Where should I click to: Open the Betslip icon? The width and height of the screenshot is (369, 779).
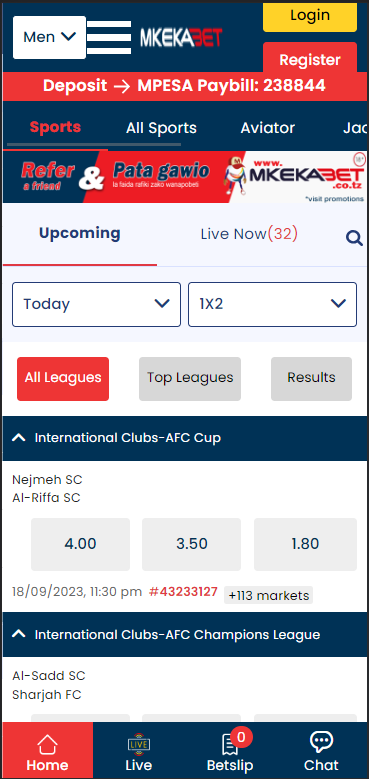[x=230, y=750]
